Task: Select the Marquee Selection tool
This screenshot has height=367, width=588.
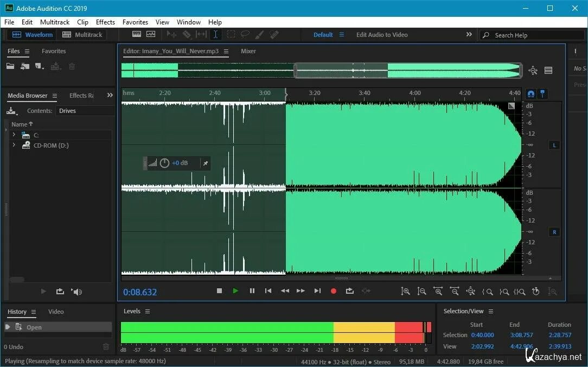Action: click(x=230, y=34)
